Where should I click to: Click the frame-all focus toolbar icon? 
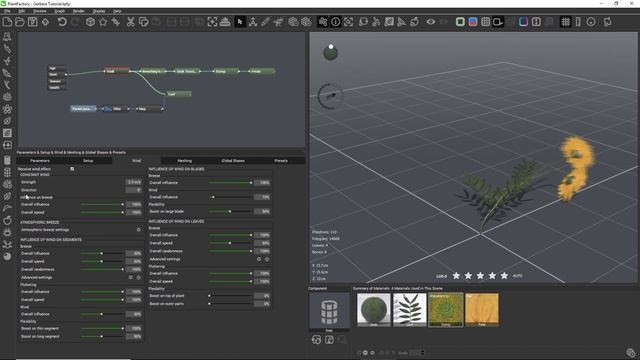(212, 22)
